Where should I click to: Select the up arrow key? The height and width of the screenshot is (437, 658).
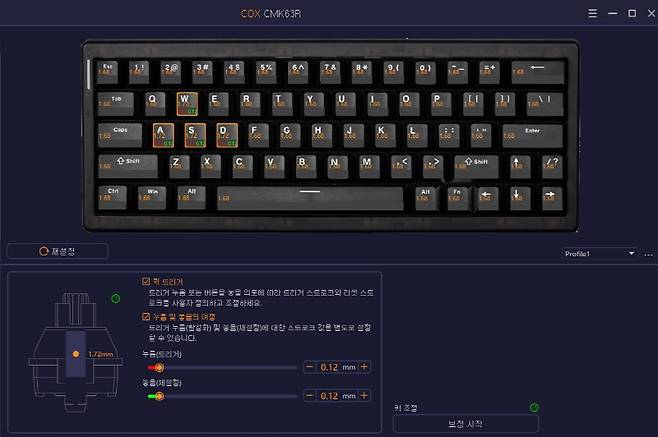click(520, 166)
